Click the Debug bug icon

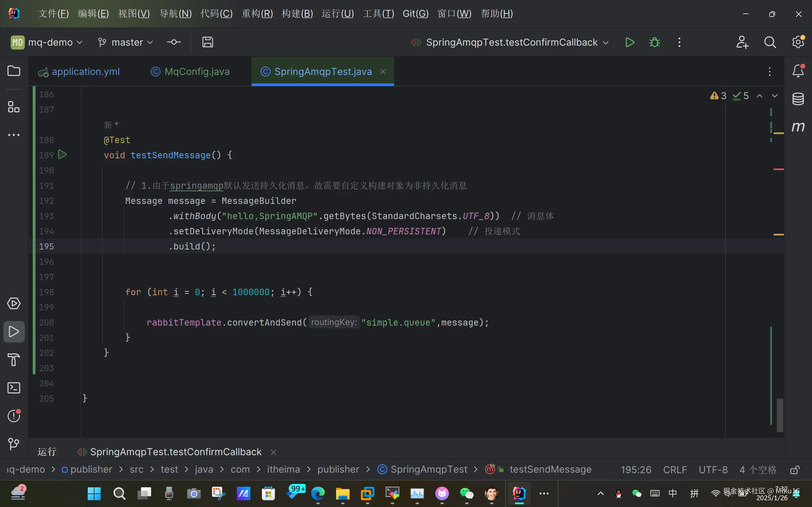pos(654,42)
